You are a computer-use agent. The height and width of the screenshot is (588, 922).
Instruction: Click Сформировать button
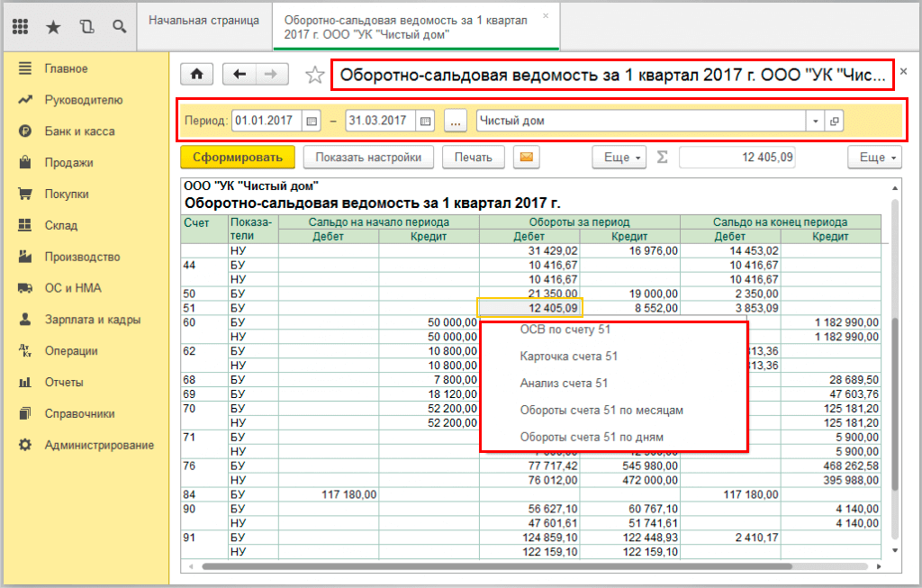tap(238, 157)
